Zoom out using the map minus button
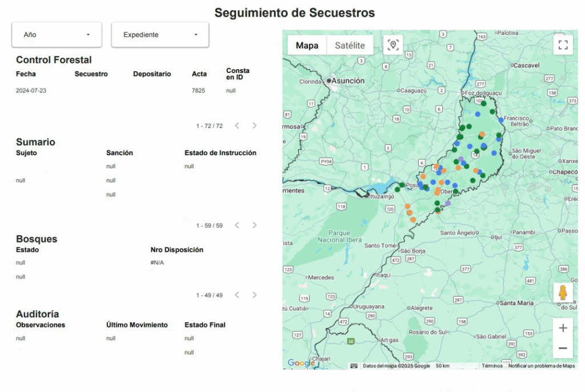The width and height of the screenshot is (585, 392). [x=563, y=348]
